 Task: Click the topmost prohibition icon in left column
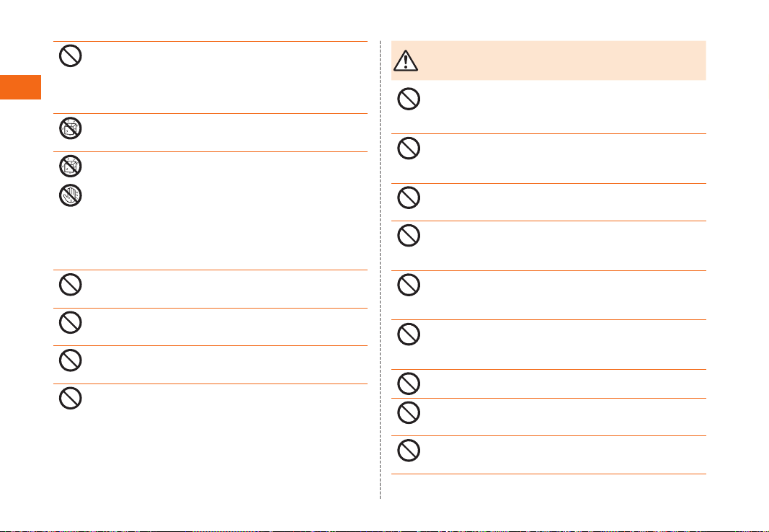[x=72, y=57]
